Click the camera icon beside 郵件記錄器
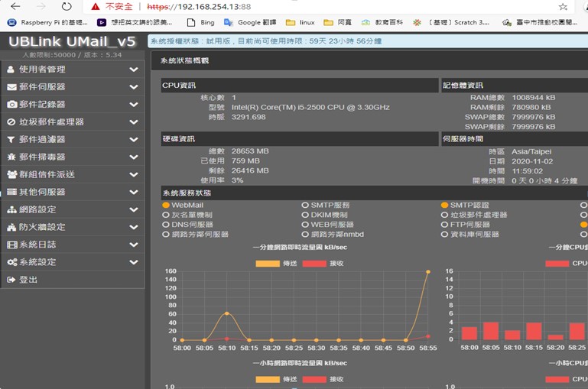The height and width of the screenshot is (389, 588). click(11, 105)
